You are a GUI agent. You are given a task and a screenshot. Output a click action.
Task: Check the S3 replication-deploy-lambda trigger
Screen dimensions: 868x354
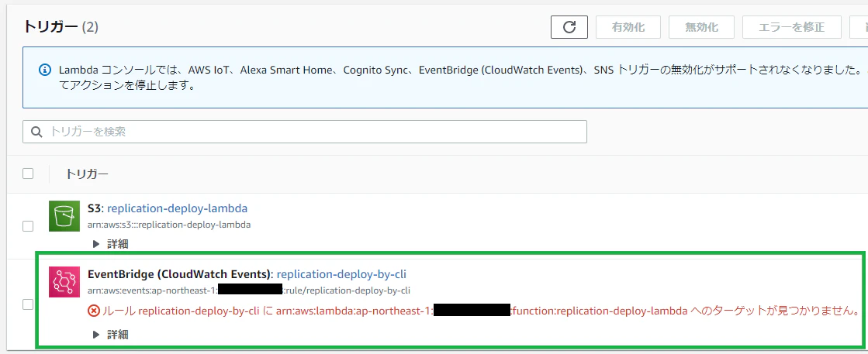pos(28,225)
